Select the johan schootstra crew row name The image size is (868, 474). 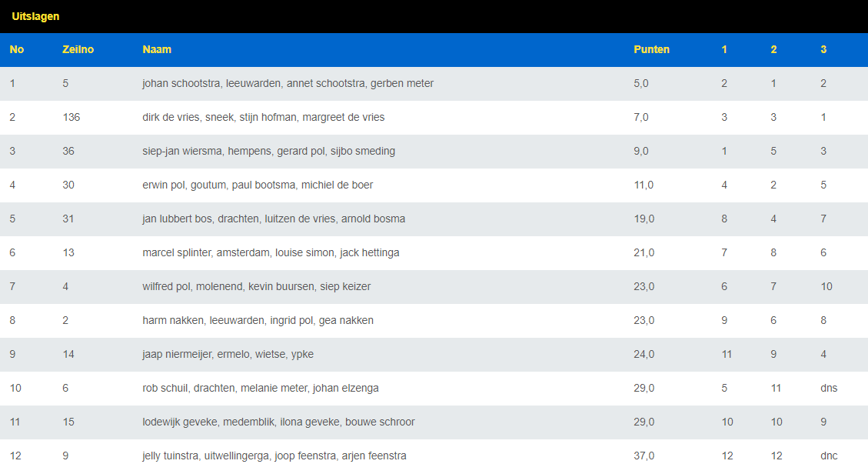[288, 83]
